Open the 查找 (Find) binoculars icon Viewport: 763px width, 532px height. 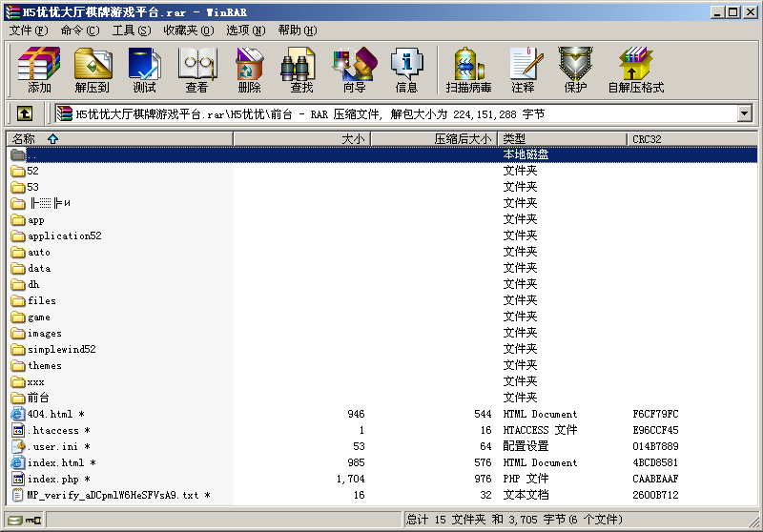pyautogui.click(x=301, y=70)
